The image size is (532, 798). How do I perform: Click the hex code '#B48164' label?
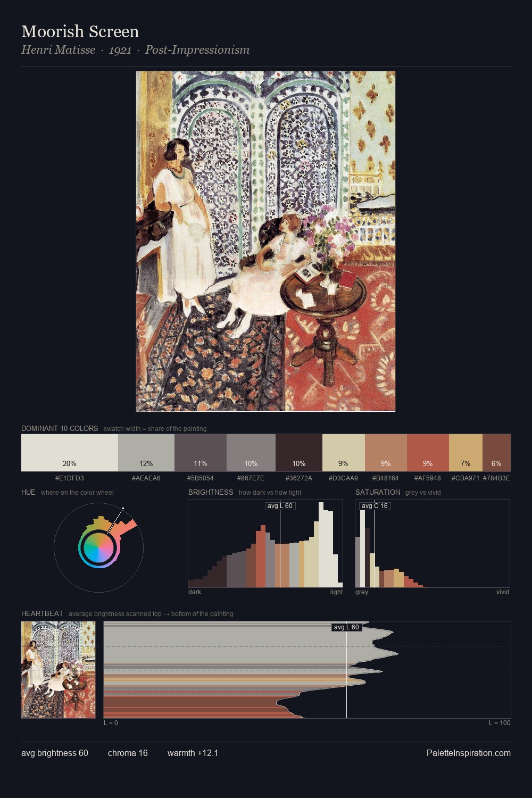pos(386,478)
